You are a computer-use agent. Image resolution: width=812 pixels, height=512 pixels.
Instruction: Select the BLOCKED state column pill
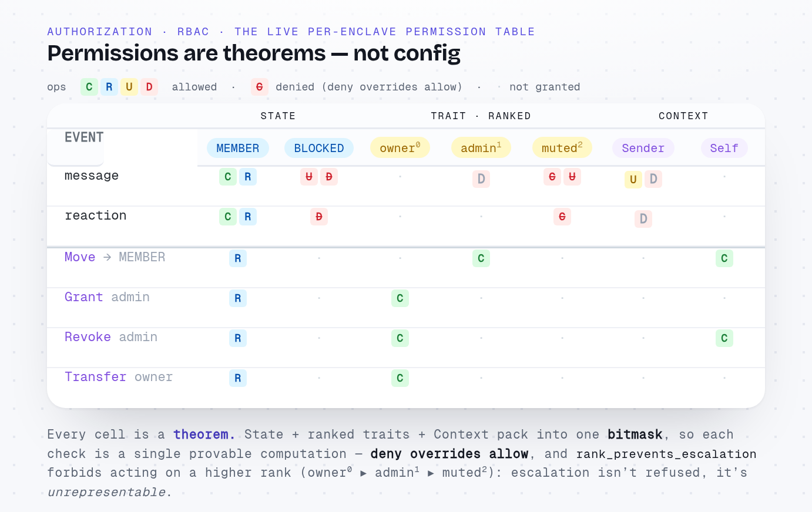point(319,148)
